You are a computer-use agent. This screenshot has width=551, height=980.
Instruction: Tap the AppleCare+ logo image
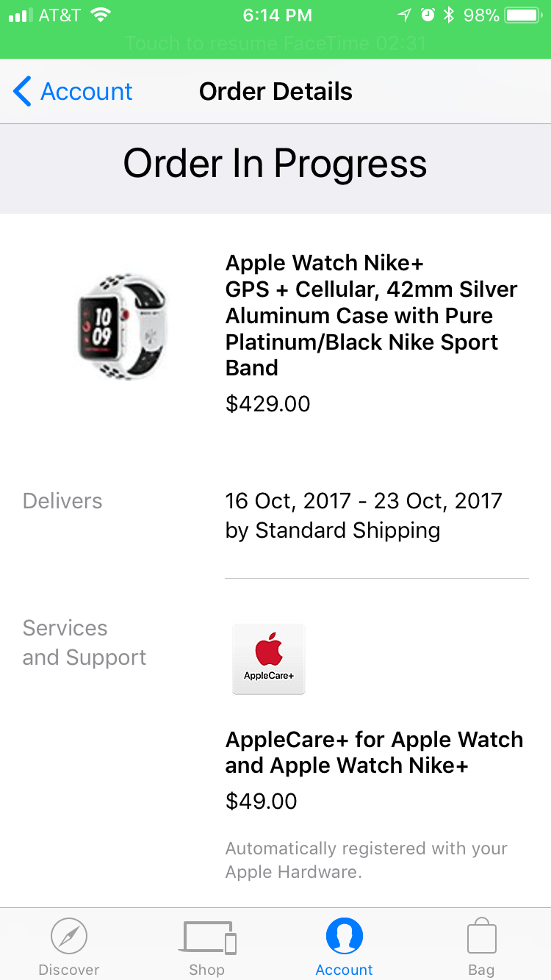pyautogui.click(x=269, y=659)
